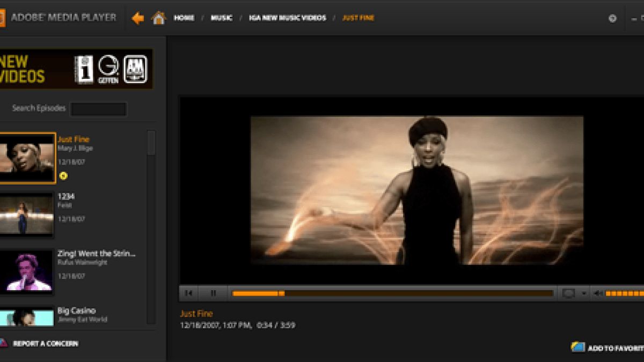644x362 pixels.
Task: Mute audio with speaker icon
Action: pyautogui.click(x=599, y=293)
